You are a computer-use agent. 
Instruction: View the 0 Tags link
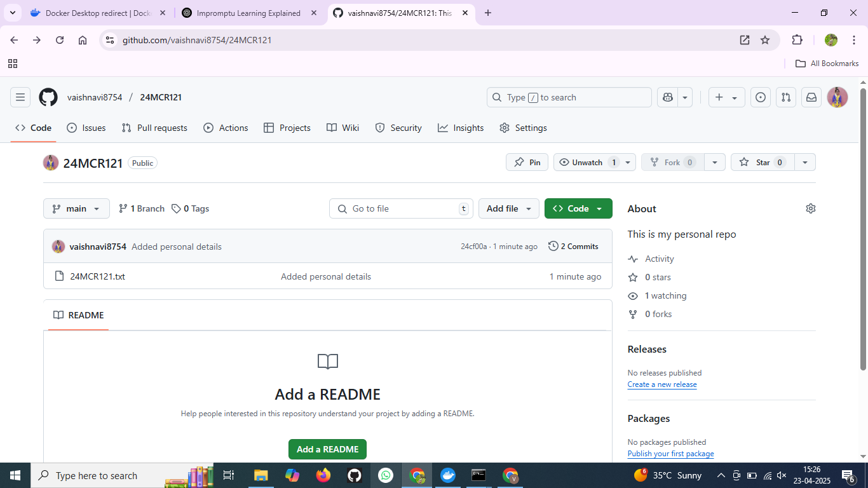pyautogui.click(x=191, y=208)
